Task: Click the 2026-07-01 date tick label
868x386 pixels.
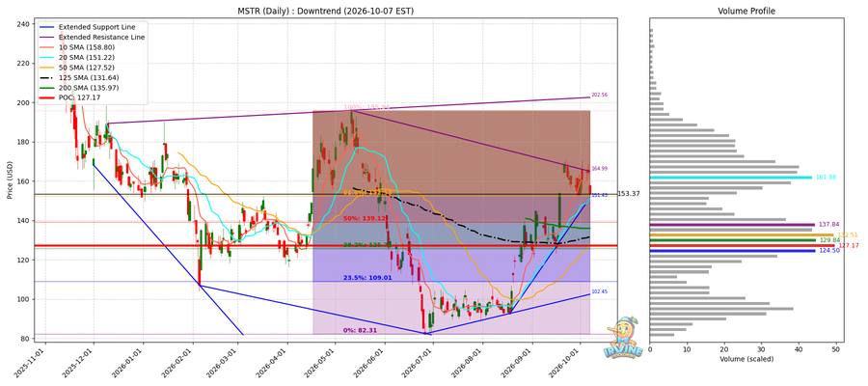Action: click(419, 363)
